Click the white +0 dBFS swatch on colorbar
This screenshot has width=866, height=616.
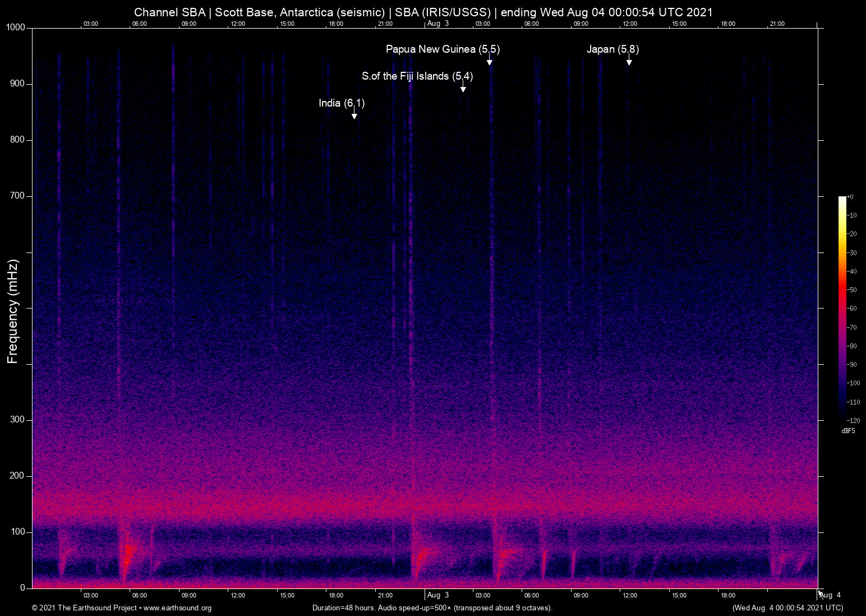pyautogui.click(x=842, y=197)
